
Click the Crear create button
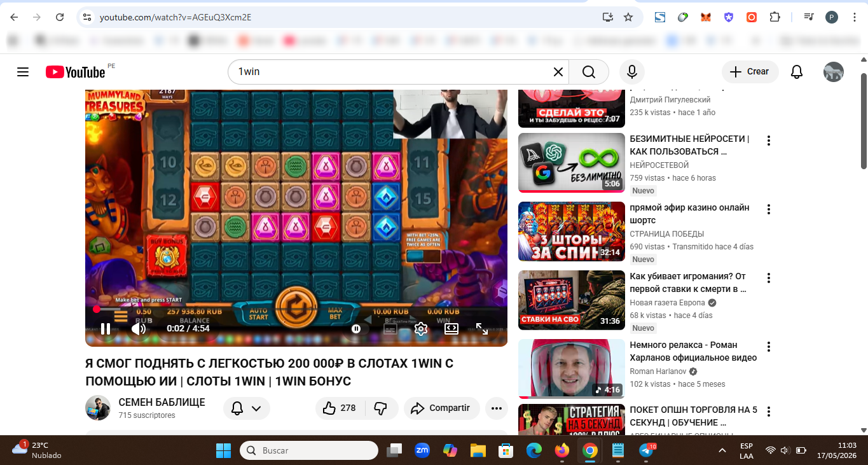click(750, 72)
